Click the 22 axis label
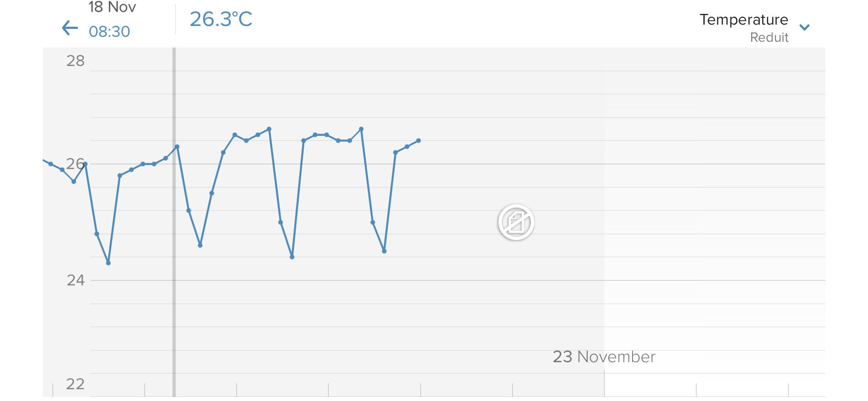Screen dimensions: 868x401 [x=76, y=384]
